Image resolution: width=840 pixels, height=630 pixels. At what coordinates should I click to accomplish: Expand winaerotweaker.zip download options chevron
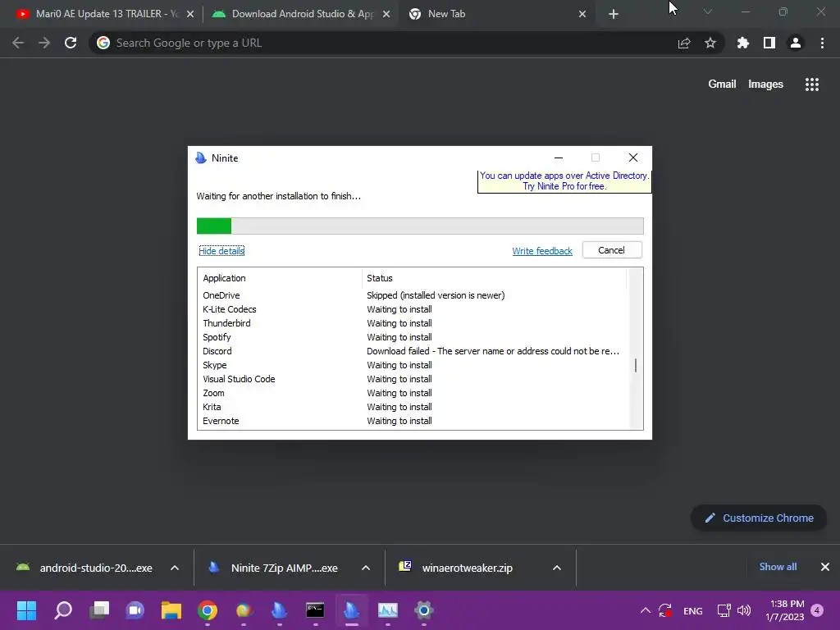(x=557, y=568)
